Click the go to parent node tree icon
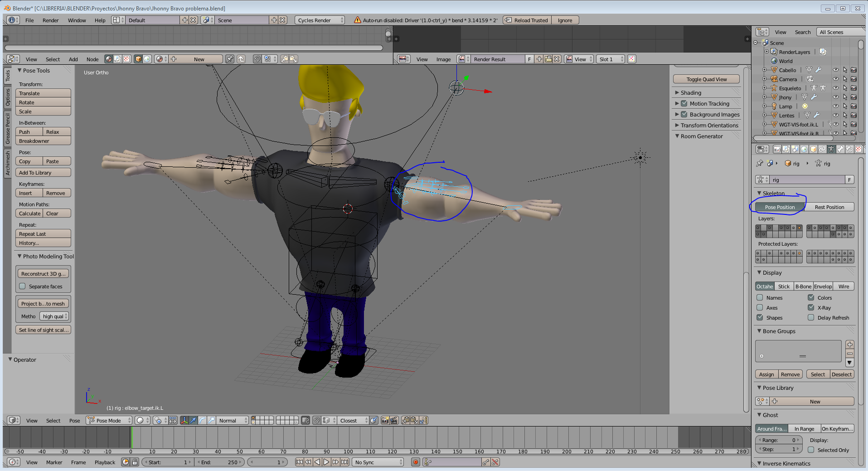 (x=241, y=59)
